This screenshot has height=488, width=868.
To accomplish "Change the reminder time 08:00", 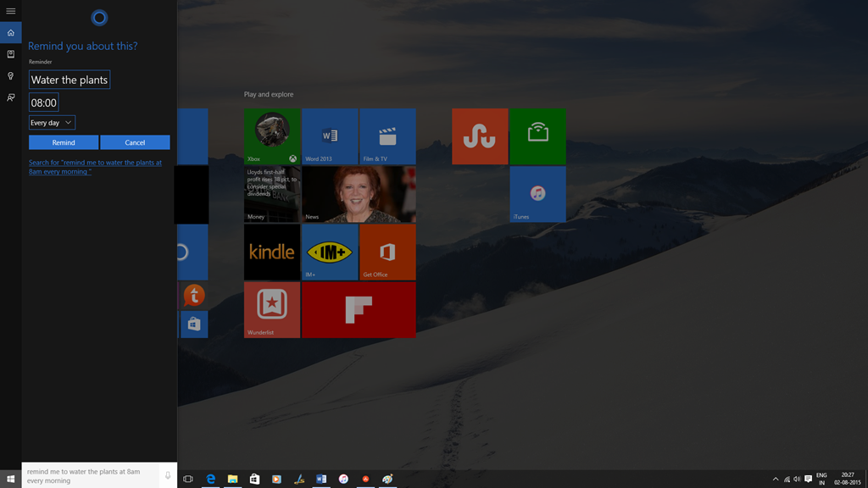I will pos(44,103).
